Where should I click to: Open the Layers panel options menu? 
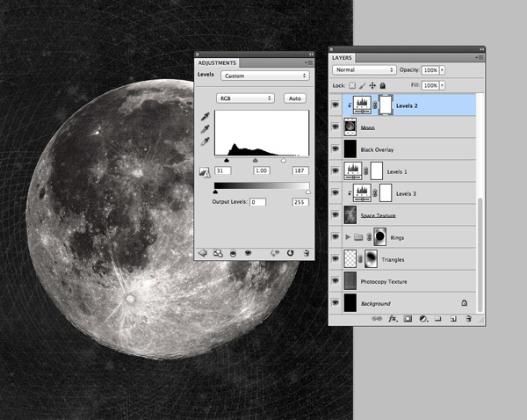(x=479, y=57)
